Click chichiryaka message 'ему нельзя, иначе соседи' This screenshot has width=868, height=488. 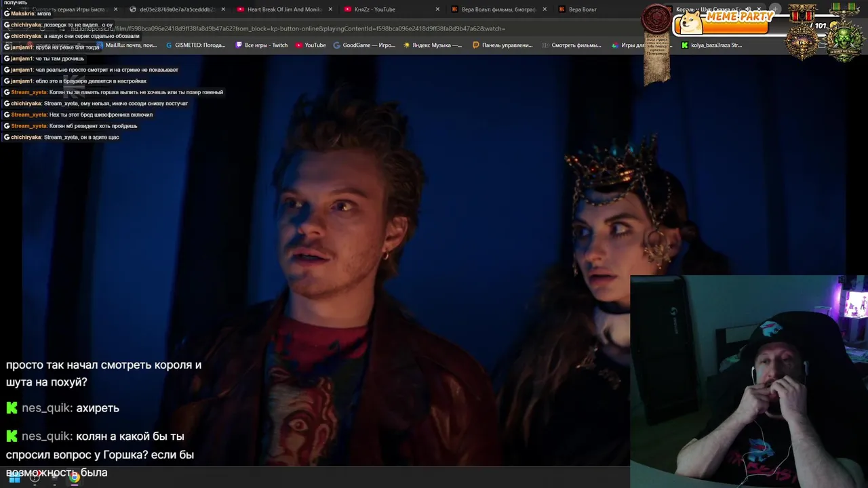[x=96, y=104]
